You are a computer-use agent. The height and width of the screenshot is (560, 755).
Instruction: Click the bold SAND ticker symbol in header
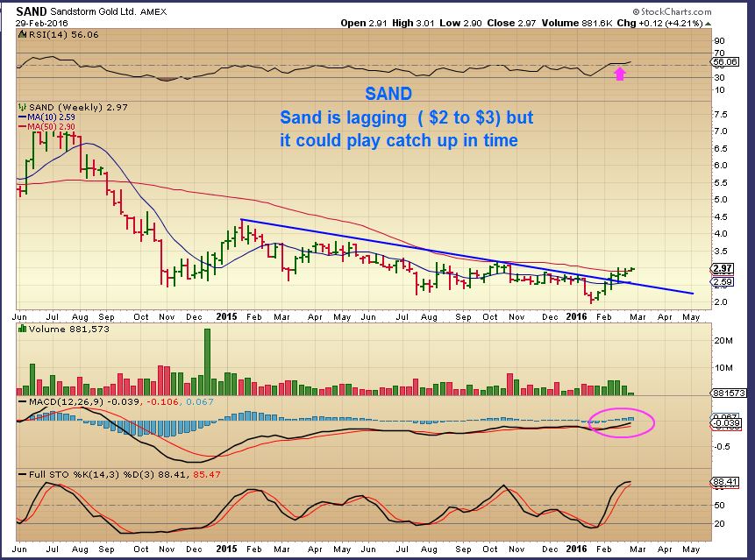tap(32, 11)
